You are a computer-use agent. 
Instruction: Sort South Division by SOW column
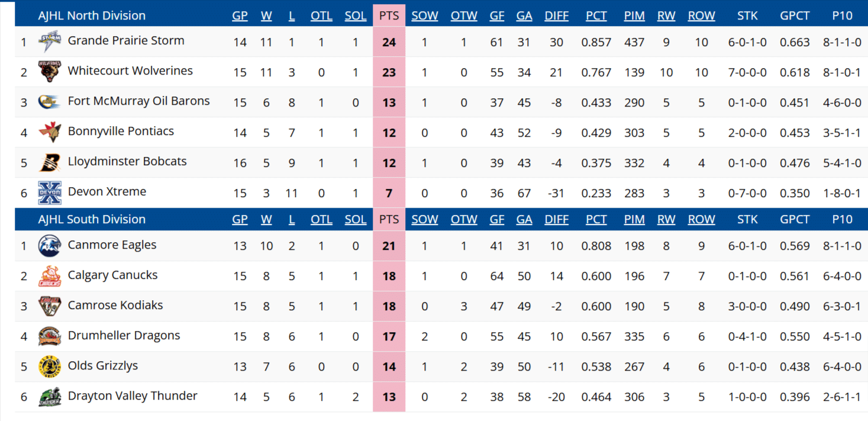(x=425, y=220)
